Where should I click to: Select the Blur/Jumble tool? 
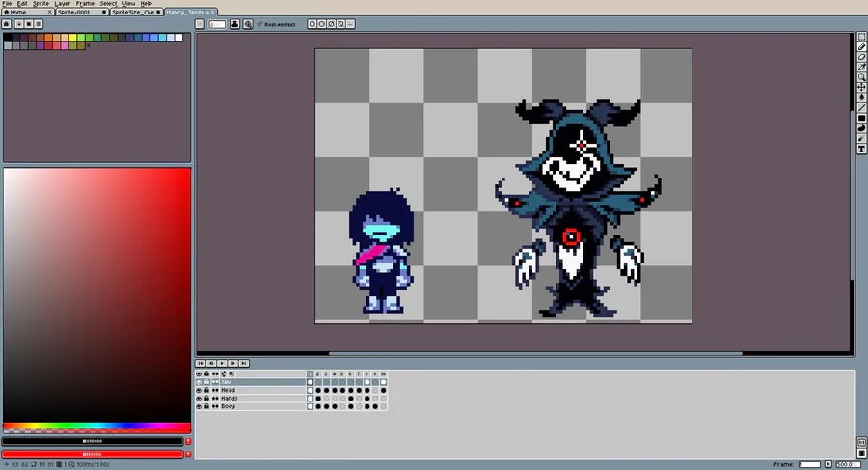click(862, 139)
